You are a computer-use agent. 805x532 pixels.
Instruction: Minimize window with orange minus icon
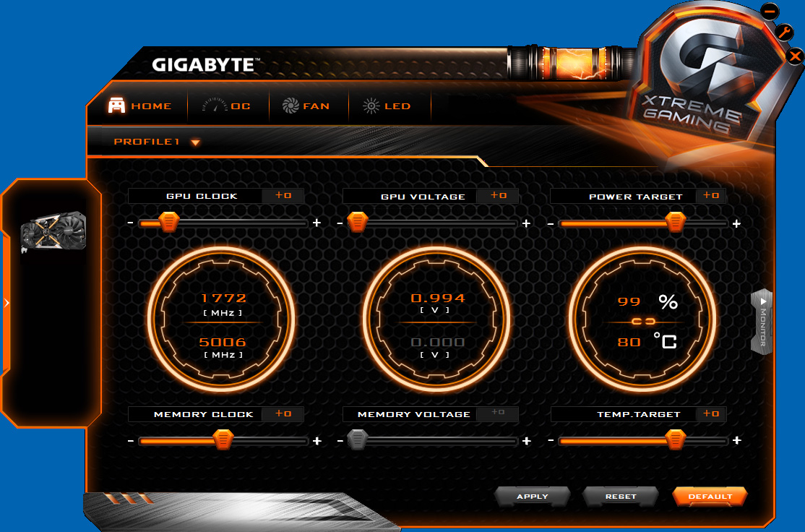point(770,11)
